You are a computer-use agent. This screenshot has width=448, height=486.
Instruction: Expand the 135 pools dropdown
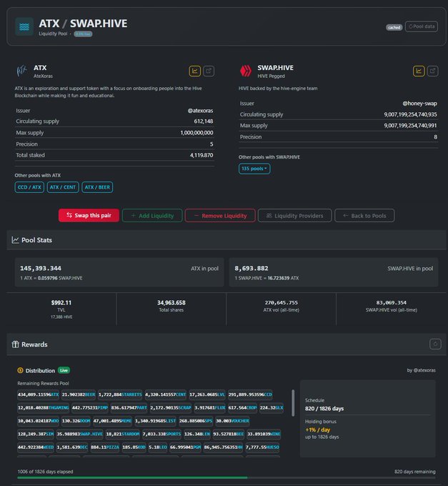coord(254,169)
